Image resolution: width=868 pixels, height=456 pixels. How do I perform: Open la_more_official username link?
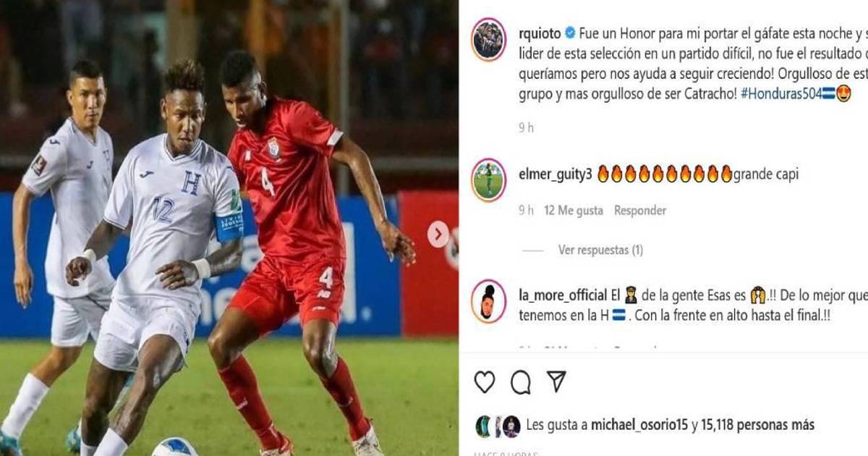click(x=562, y=295)
